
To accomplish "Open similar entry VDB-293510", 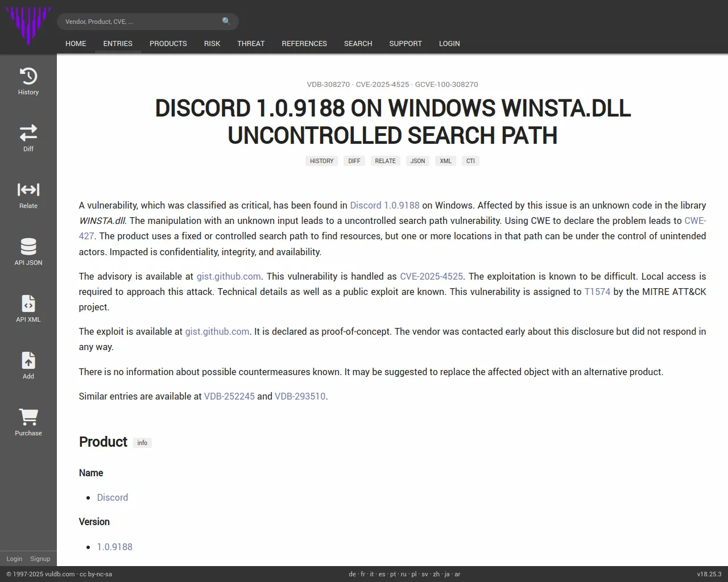I will tap(300, 396).
